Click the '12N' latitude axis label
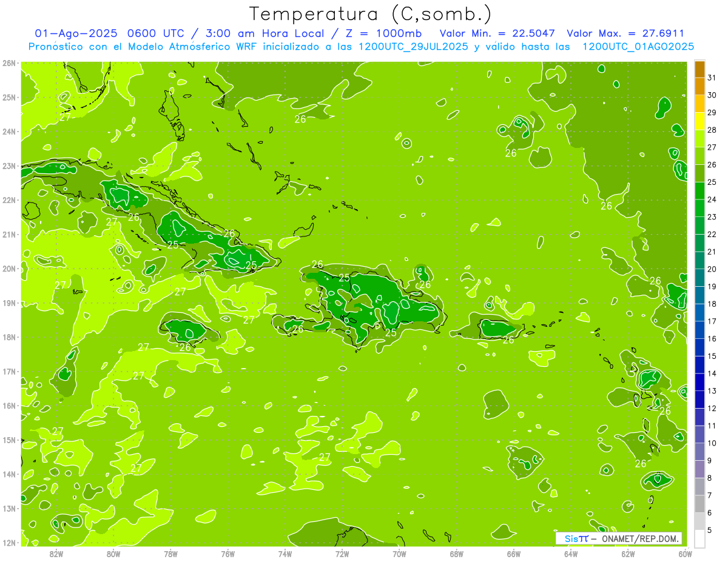This screenshot has height=562, width=728. point(9,543)
